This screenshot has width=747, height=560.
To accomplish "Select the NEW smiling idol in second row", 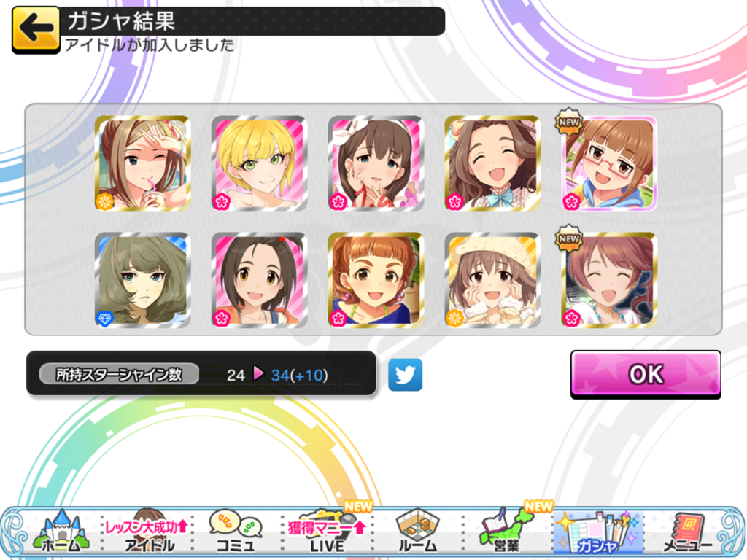I will (609, 280).
